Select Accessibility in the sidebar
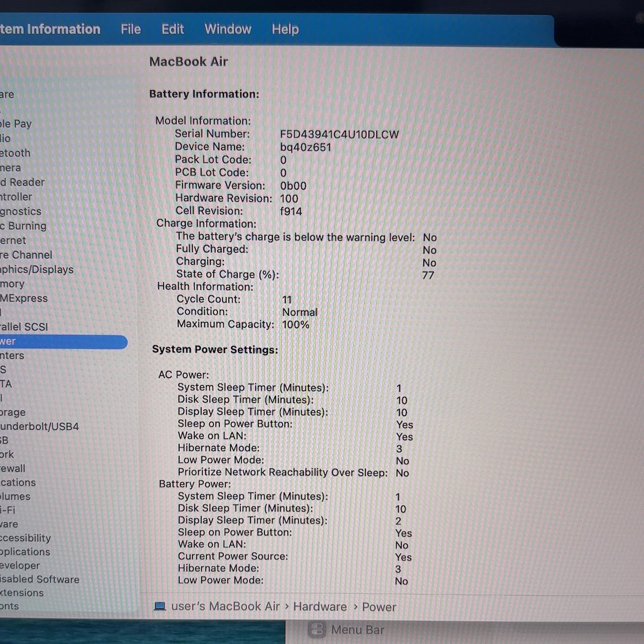Screen dimensions: 644x644 click(x=25, y=538)
